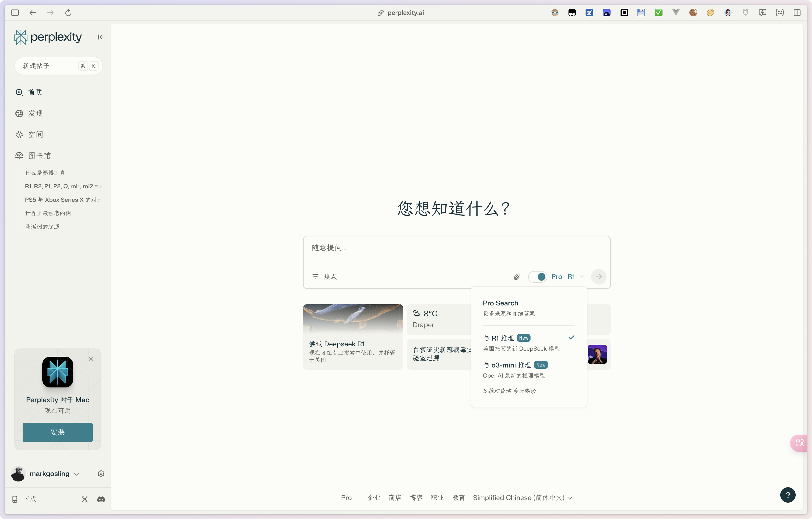Image resolution: width=812 pixels, height=519 pixels.
Task: Click the browser reload icon
Action: pos(68,13)
